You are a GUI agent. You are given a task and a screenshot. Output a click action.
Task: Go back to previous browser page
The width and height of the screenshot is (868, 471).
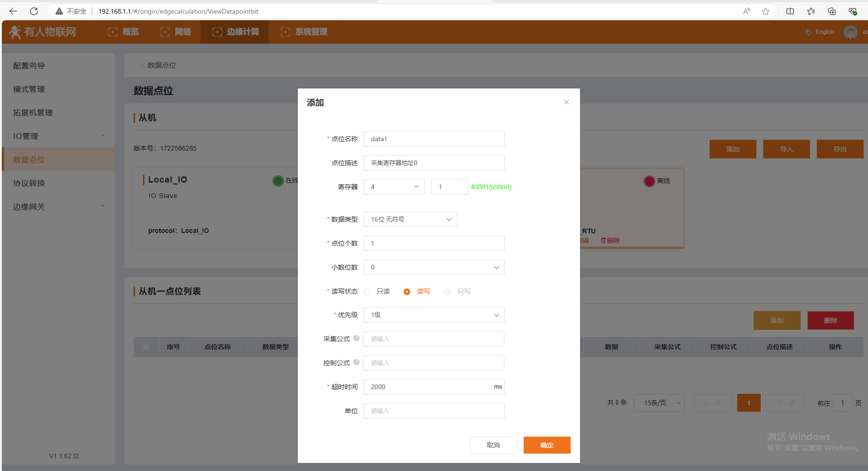pos(13,11)
